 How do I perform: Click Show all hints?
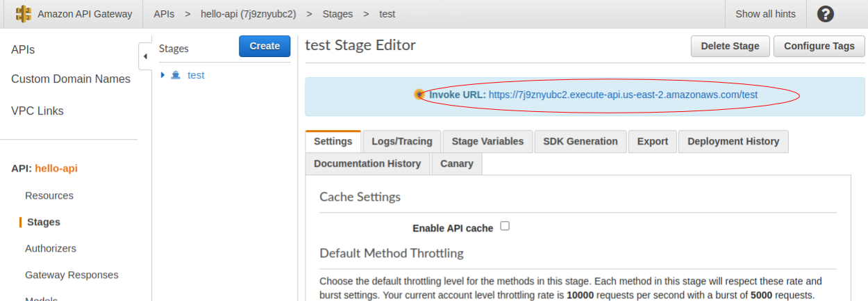[765, 14]
